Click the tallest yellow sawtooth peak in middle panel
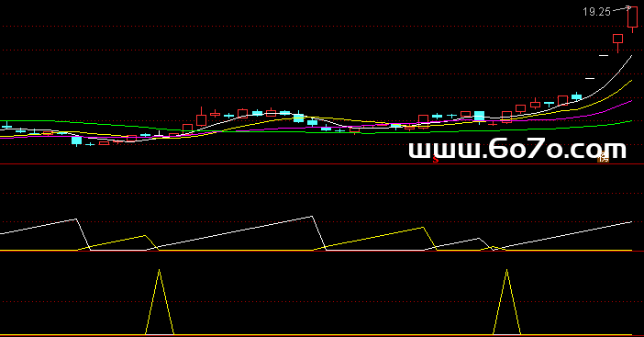Screen dimensions: 644x337 coord(423,228)
